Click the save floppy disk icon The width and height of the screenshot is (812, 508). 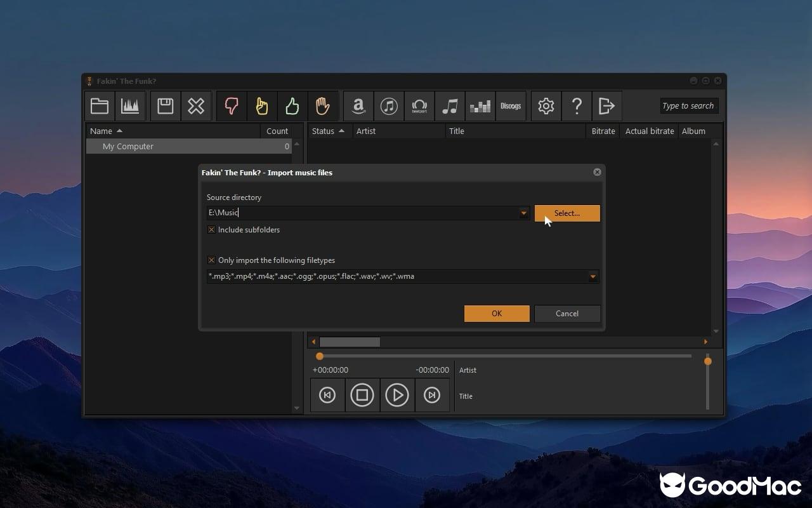pyautogui.click(x=166, y=106)
